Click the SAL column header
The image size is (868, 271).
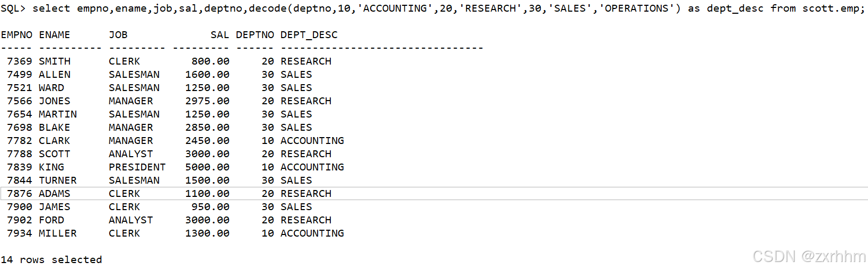coord(220,35)
